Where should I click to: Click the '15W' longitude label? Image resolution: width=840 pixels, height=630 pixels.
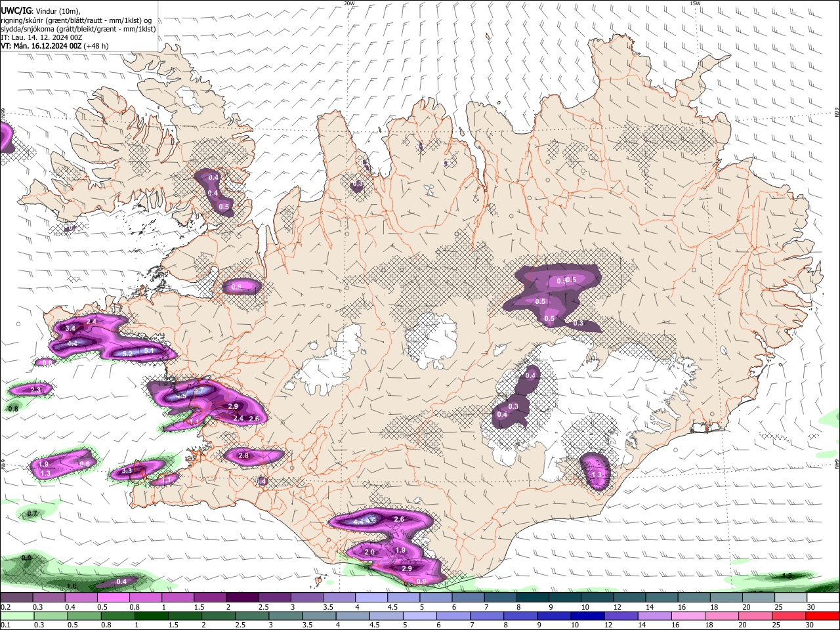click(x=695, y=3)
